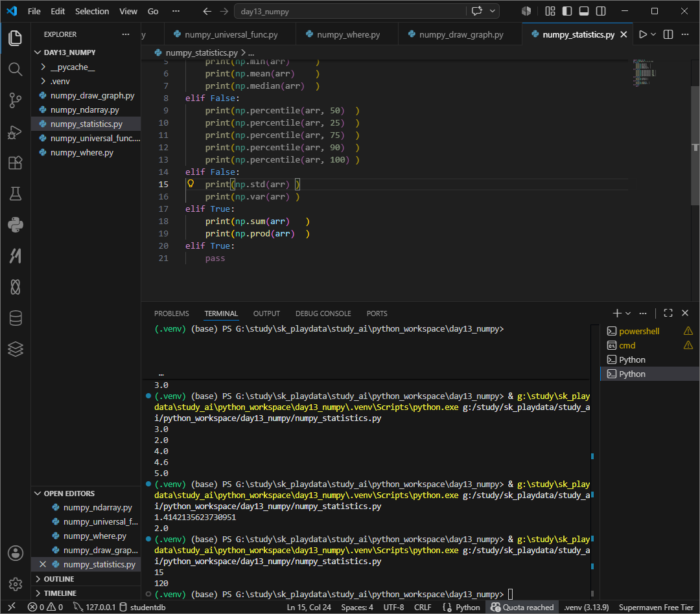Image resolution: width=700 pixels, height=614 pixels.
Task: Open the run button dropdown arrow
Action: tap(653, 34)
